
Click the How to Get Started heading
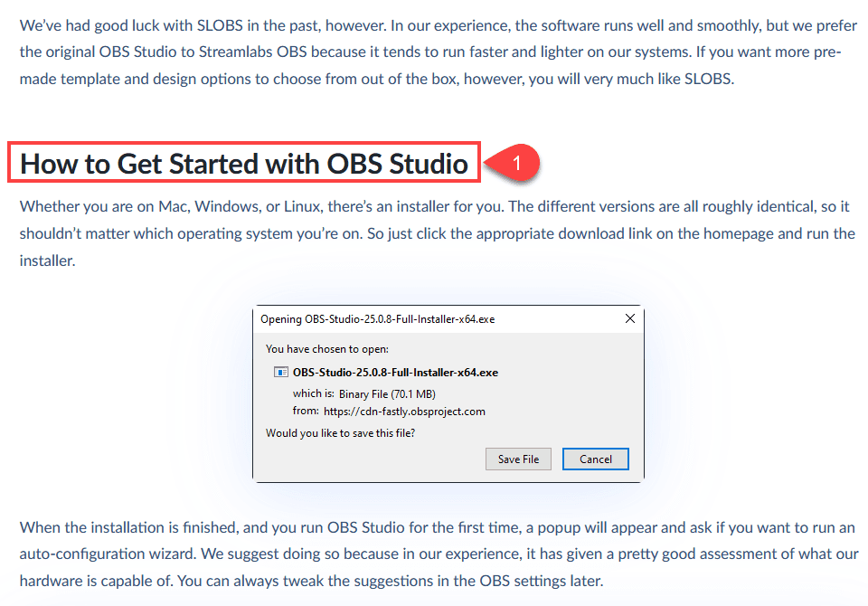coord(244,164)
